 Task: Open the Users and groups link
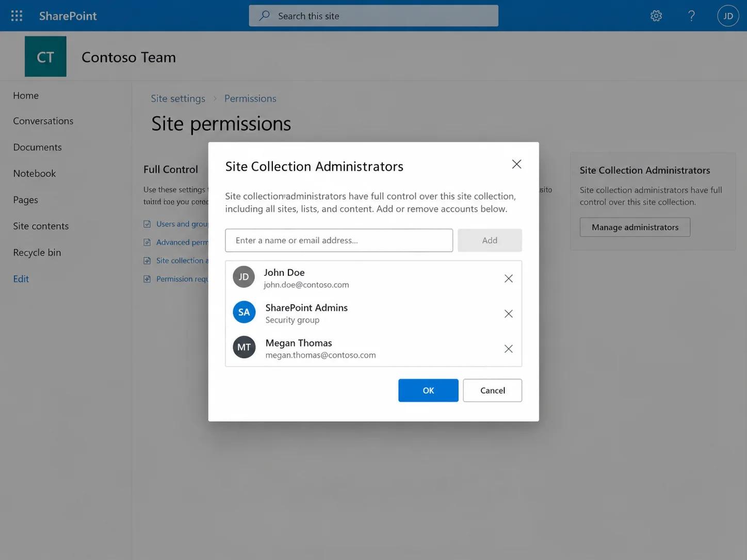click(182, 224)
